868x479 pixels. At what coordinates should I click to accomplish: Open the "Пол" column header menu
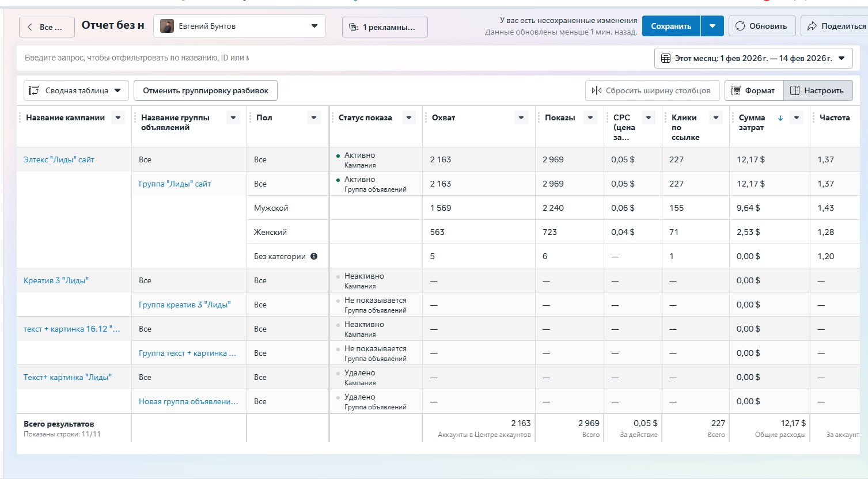[313, 118]
